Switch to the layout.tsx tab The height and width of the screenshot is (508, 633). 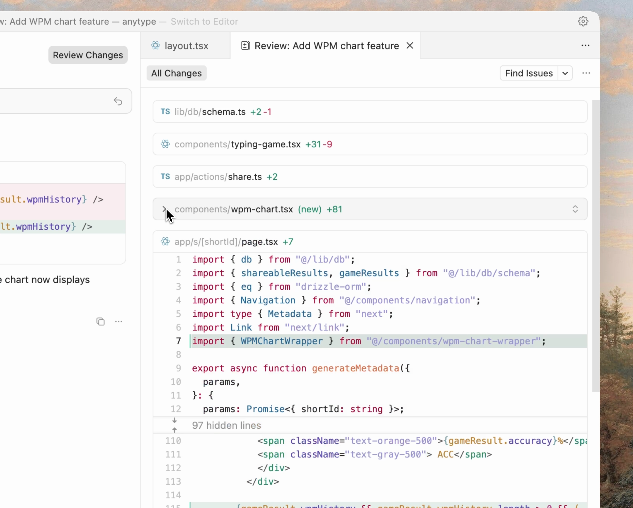pos(186,46)
